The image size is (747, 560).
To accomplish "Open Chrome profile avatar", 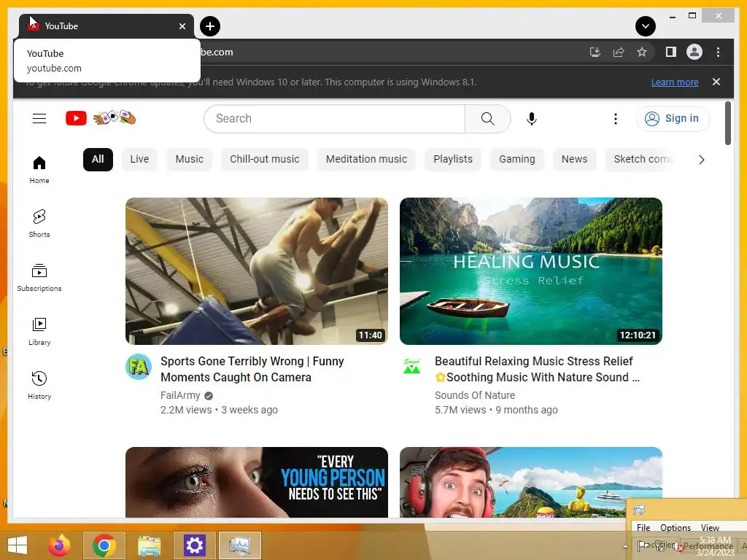I will pos(694,52).
